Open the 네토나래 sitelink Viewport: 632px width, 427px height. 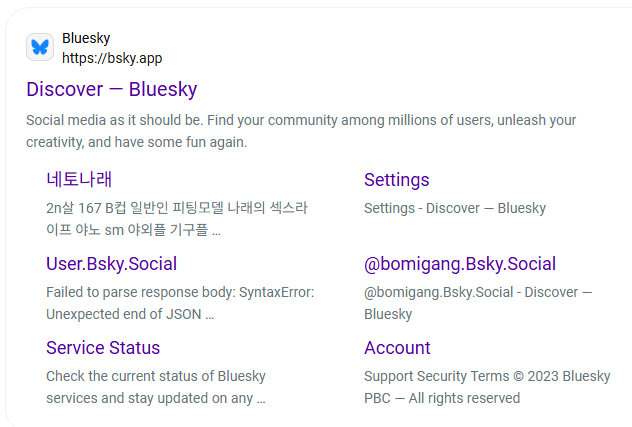point(79,180)
